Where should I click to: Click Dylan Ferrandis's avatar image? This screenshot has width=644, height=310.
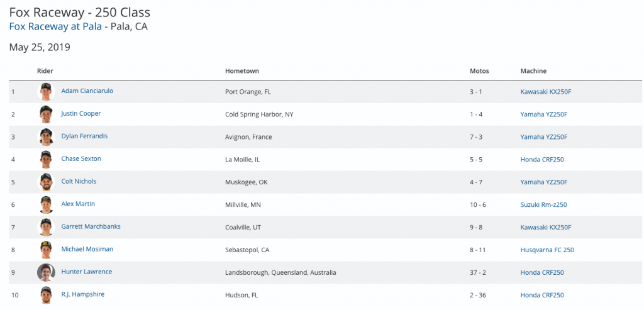pyautogui.click(x=46, y=137)
